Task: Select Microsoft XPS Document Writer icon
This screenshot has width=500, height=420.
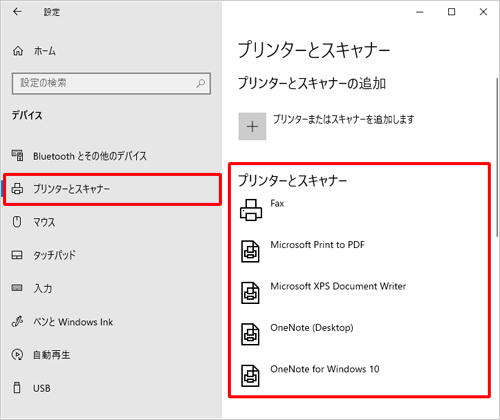Action: [x=250, y=293]
